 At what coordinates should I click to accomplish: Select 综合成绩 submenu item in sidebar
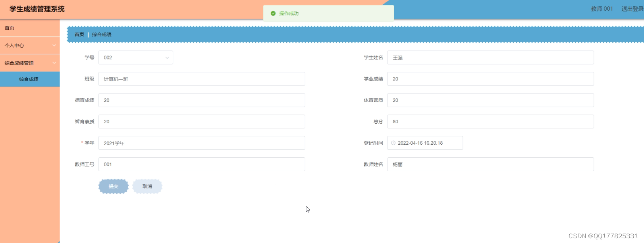point(30,79)
